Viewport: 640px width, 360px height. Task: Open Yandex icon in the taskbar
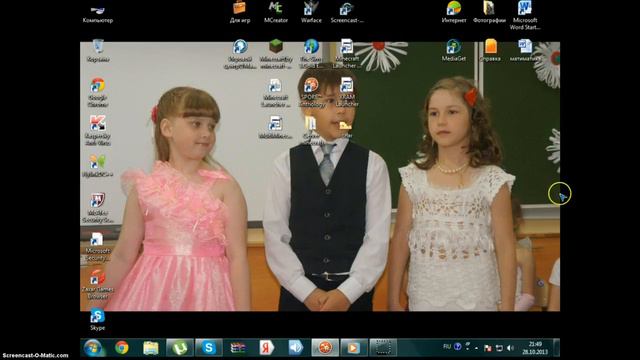[x=267, y=348]
